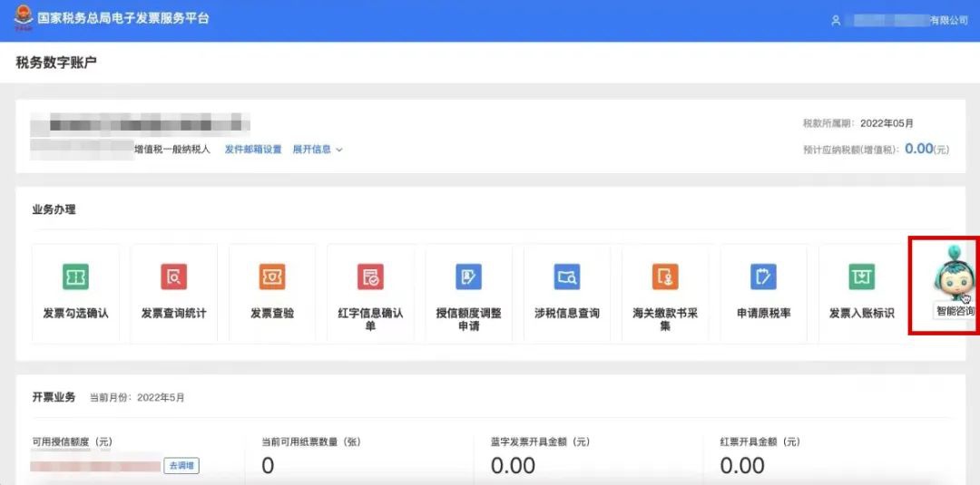
Task: Open the 发票入账标识 icon
Action: [x=861, y=277]
